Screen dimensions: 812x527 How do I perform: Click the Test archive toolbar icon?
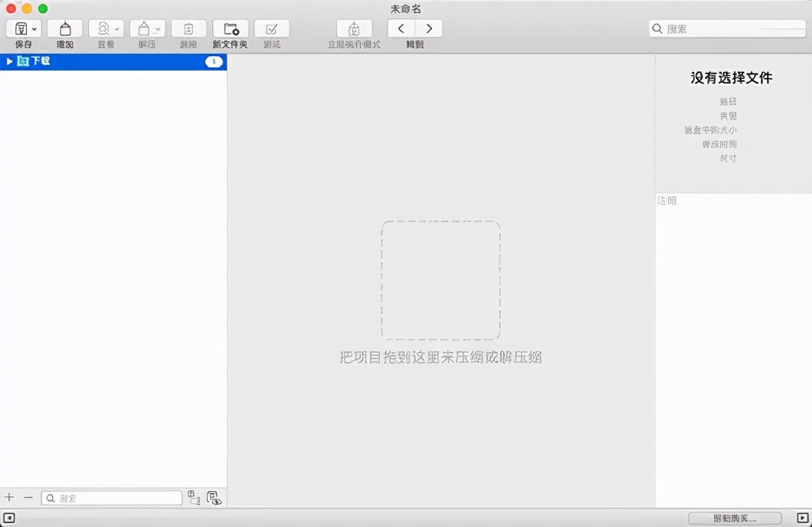point(272,28)
